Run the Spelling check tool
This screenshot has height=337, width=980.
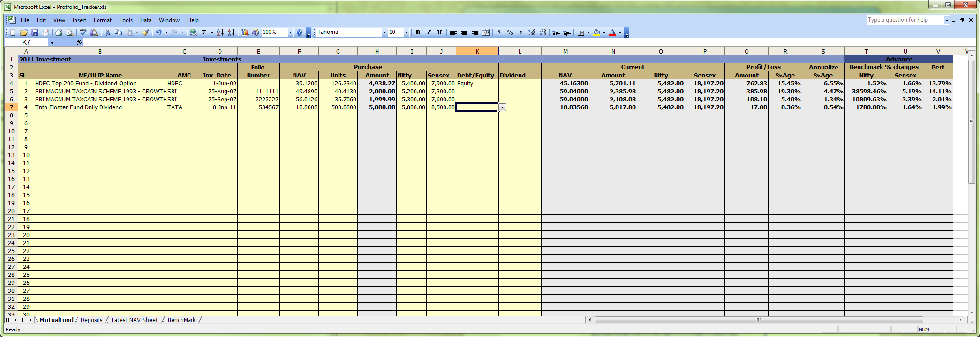click(83, 32)
